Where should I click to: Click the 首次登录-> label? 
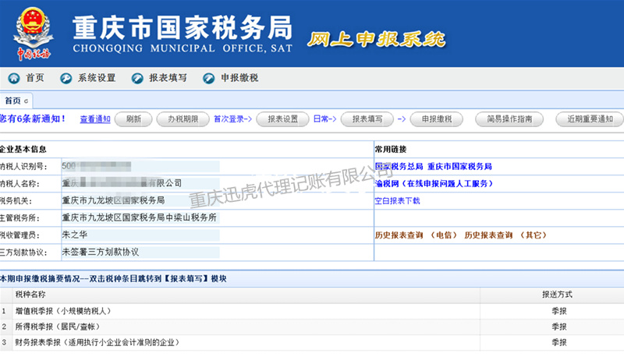pos(232,119)
